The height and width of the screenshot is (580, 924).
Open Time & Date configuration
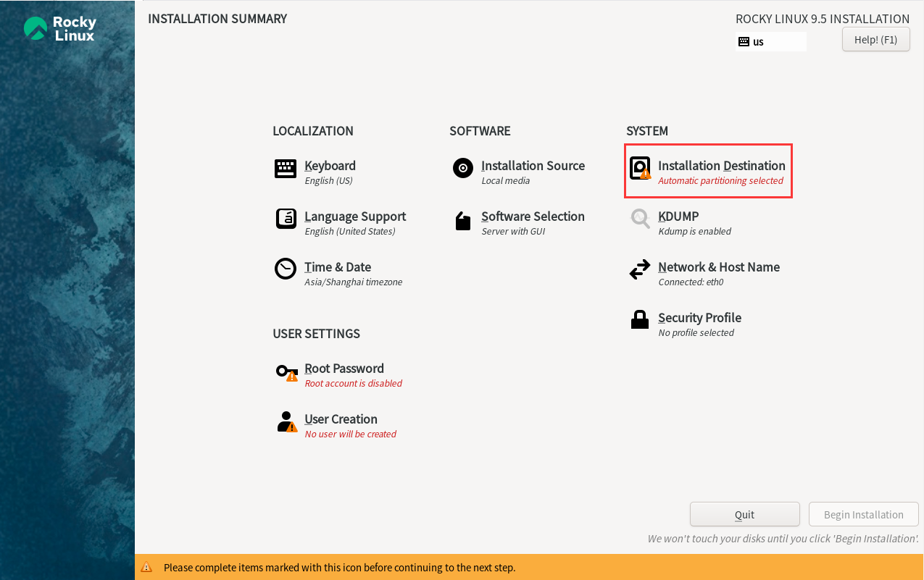(338, 267)
